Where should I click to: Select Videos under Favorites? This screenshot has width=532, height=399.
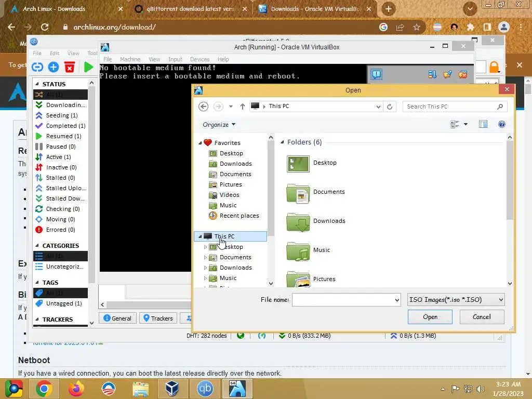(224, 195)
